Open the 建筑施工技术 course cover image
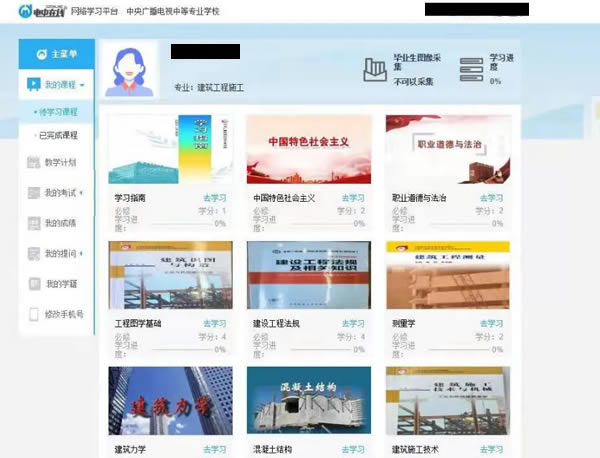The image size is (600, 458). click(448, 401)
